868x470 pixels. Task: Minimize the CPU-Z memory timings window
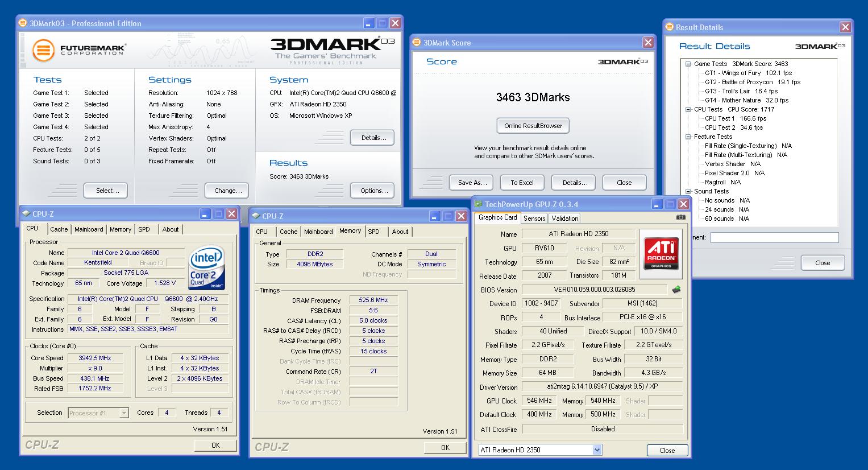[435, 216]
